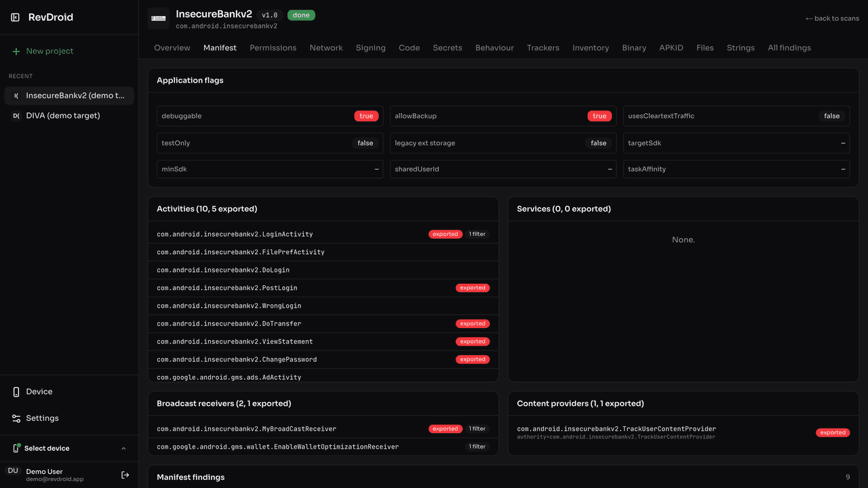Go to the Network tab
Viewport: 868px width, 488px height.
tap(326, 48)
